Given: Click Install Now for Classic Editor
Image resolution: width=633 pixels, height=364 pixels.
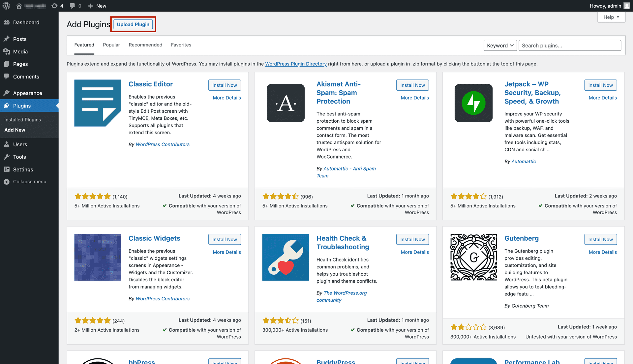Looking at the screenshot, I should click(224, 85).
